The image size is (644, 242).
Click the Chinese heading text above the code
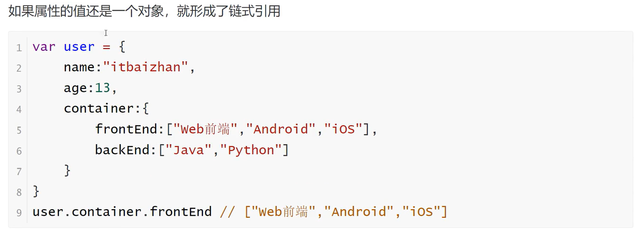(144, 11)
